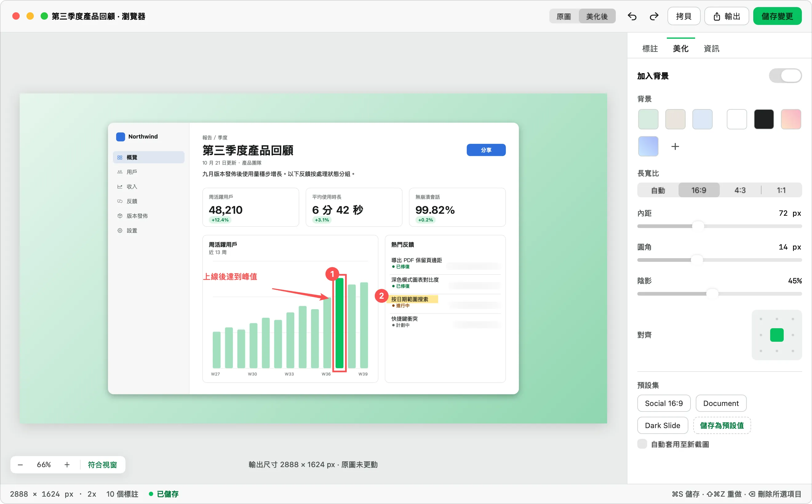Open the 資訊 tab
812x504 pixels.
point(711,49)
